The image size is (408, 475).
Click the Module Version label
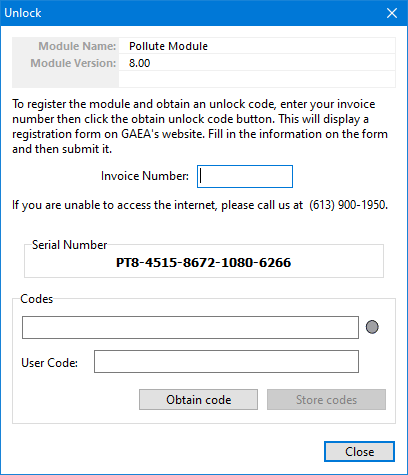coord(73,63)
